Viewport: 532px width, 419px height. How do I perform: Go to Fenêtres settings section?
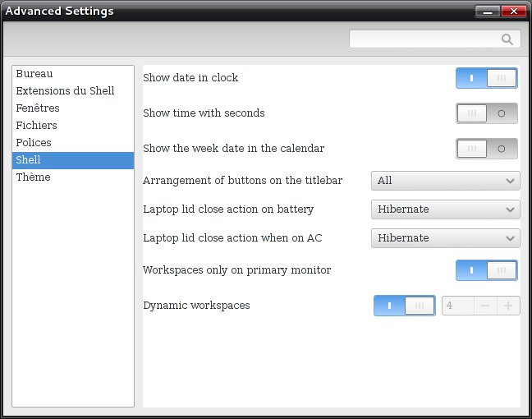38,108
